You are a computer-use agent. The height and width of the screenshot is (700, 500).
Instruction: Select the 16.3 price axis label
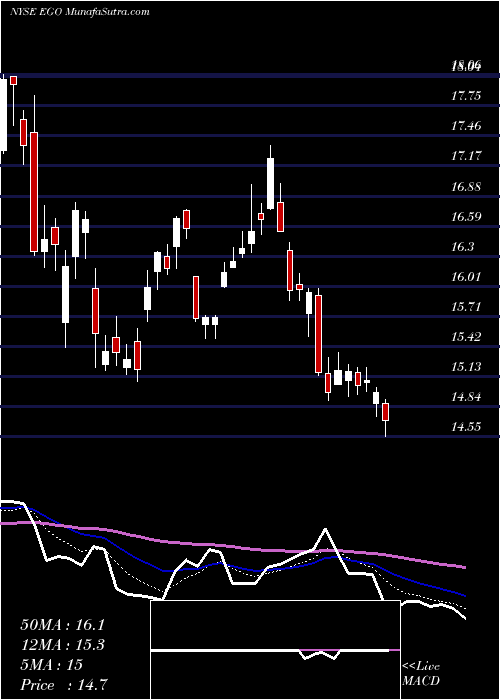462,246
